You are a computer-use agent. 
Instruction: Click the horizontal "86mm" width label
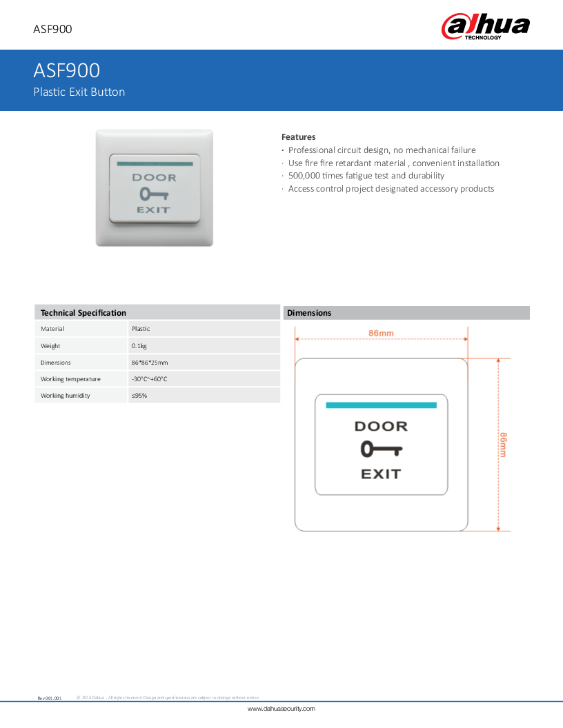[x=381, y=334]
